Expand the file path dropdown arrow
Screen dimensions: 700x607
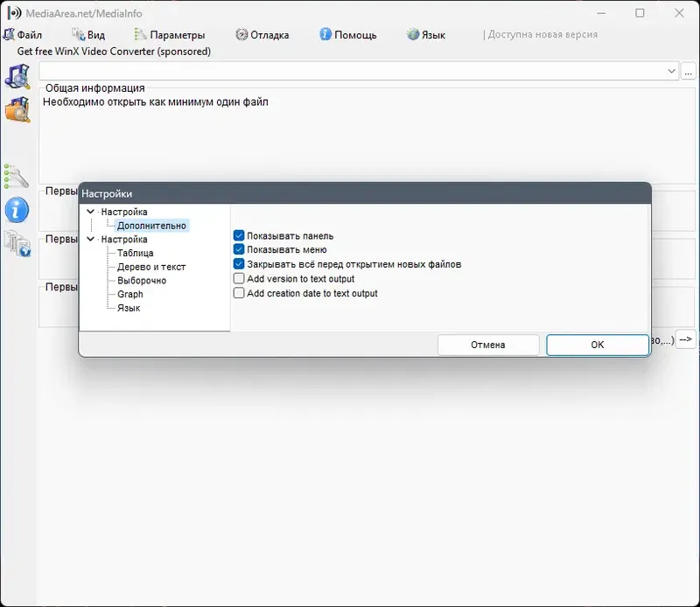(671, 71)
